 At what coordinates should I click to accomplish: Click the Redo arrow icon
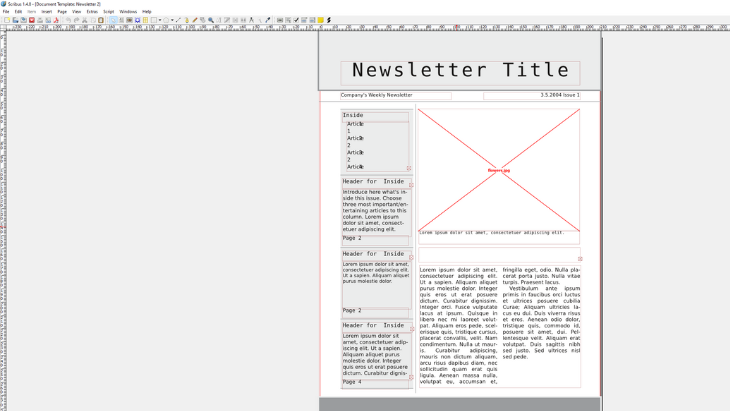point(76,20)
